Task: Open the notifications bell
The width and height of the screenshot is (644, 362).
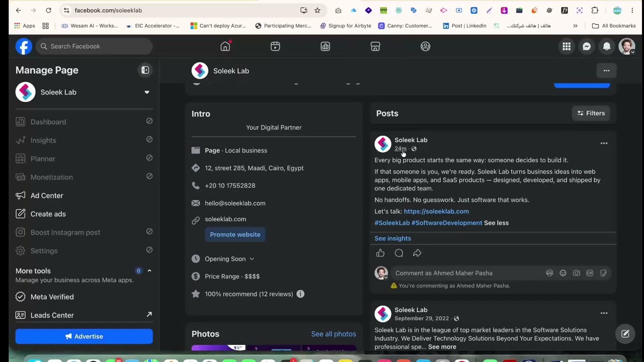Action: 607,46
